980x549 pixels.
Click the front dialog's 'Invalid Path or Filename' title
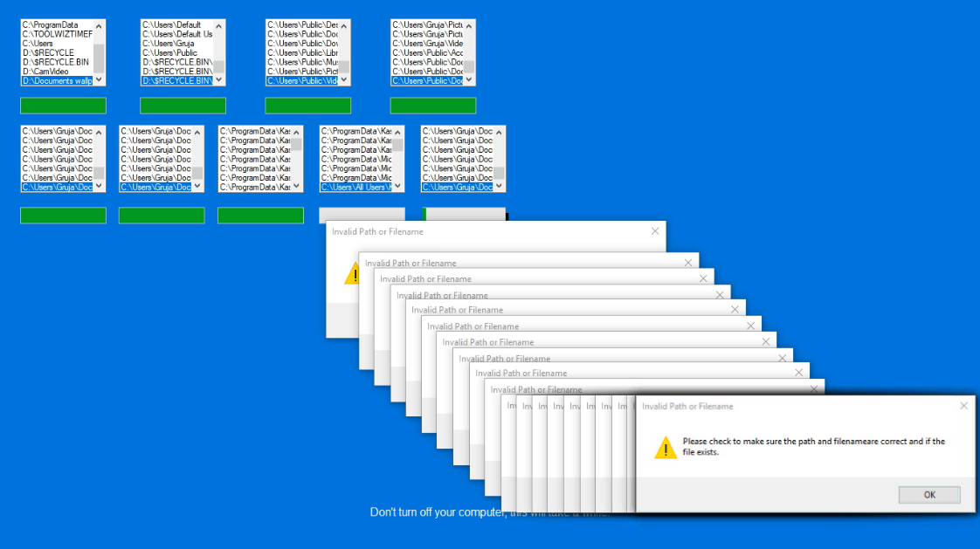tap(687, 406)
